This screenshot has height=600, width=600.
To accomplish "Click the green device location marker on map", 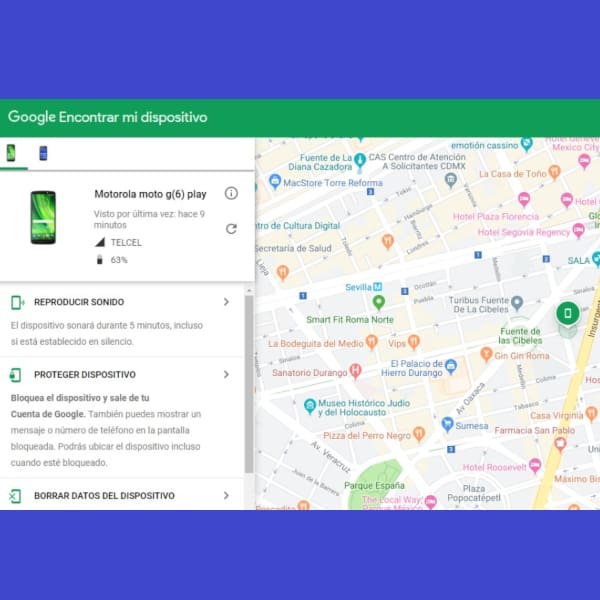I will (x=568, y=314).
